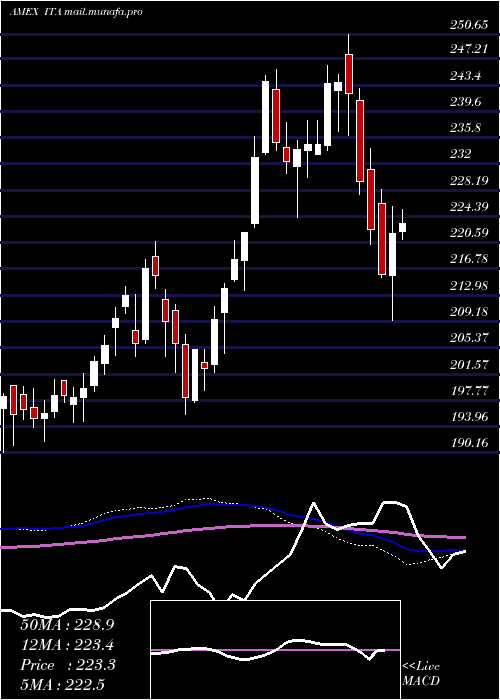Screen dimensions: 500x700
Task: Click the 212.98 price axis label
Action: point(469,285)
